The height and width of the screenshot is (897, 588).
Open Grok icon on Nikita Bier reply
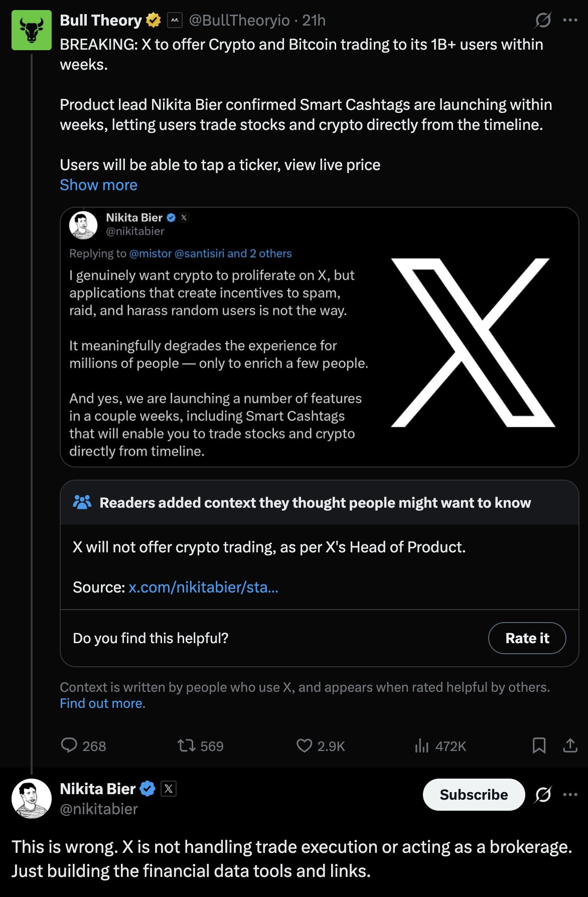click(543, 794)
